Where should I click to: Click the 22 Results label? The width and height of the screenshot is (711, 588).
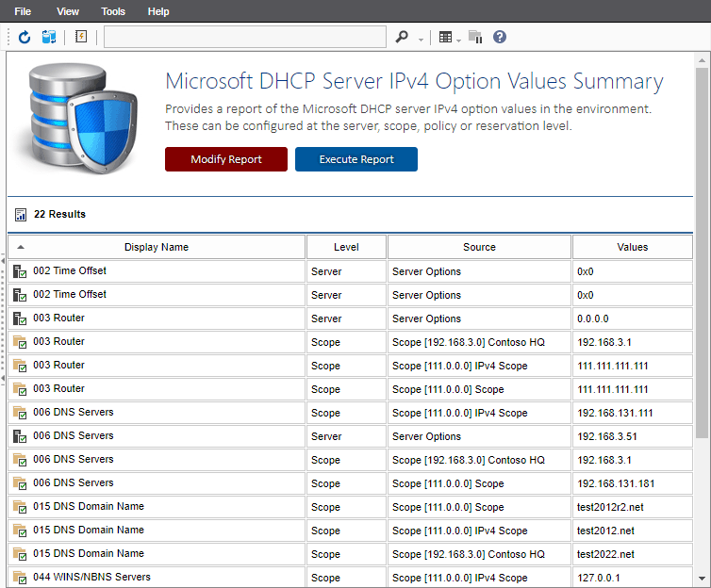click(x=59, y=214)
